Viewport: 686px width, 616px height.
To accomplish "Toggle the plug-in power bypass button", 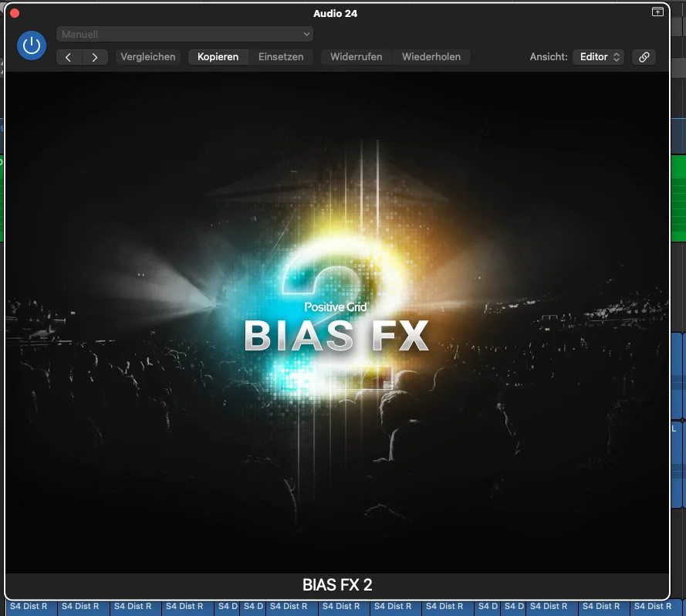I will [32, 46].
